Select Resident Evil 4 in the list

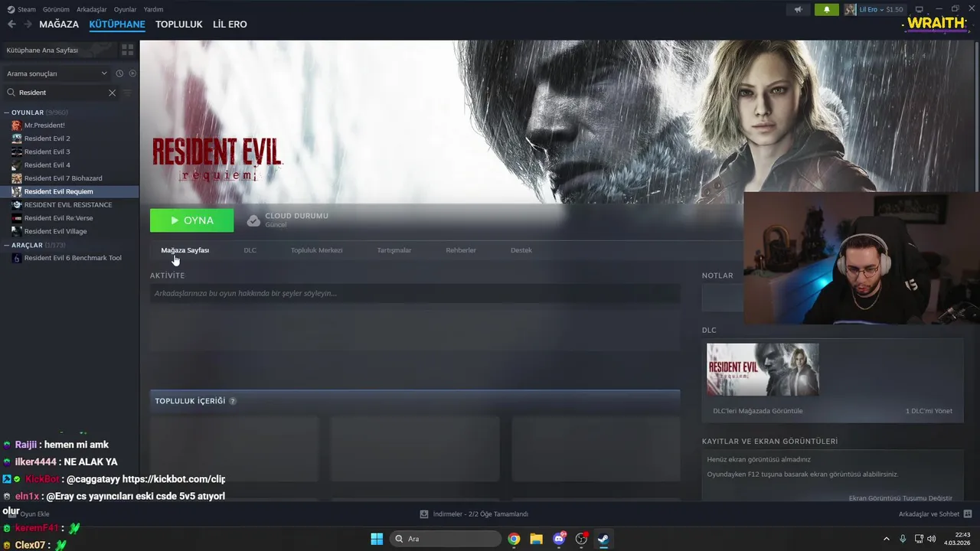70,165
